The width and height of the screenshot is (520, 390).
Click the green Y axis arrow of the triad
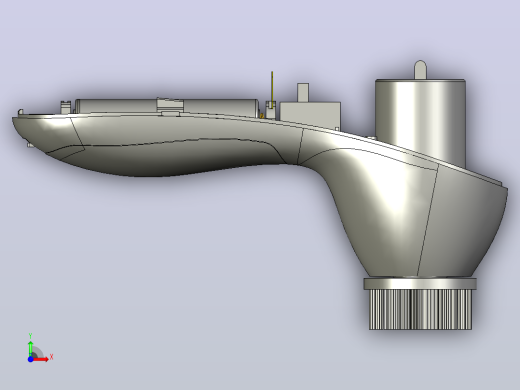[x=30, y=348]
